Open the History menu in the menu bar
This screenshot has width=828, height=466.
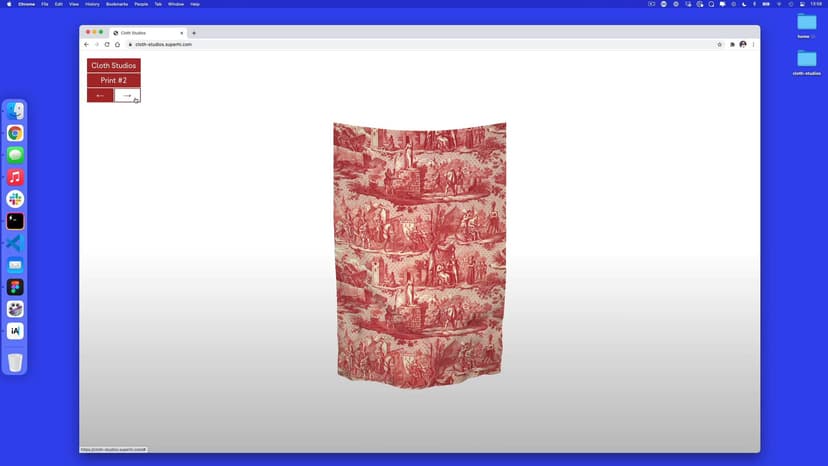[92, 4]
